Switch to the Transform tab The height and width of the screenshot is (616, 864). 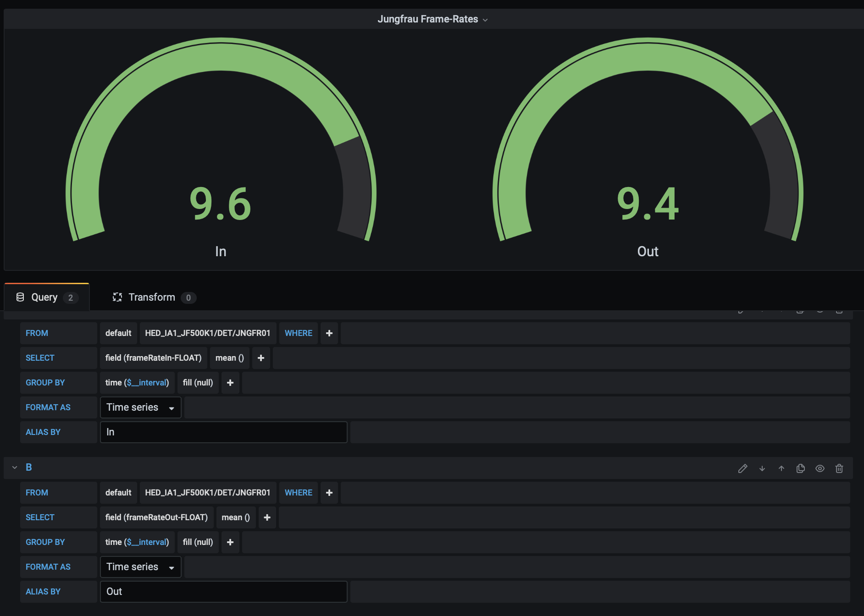[154, 297]
